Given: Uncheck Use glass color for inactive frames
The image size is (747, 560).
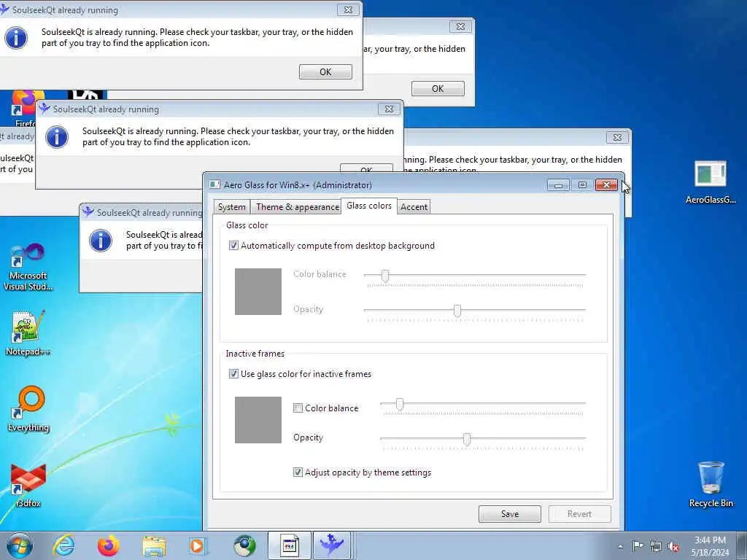Looking at the screenshot, I should click(x=233, y=374).
